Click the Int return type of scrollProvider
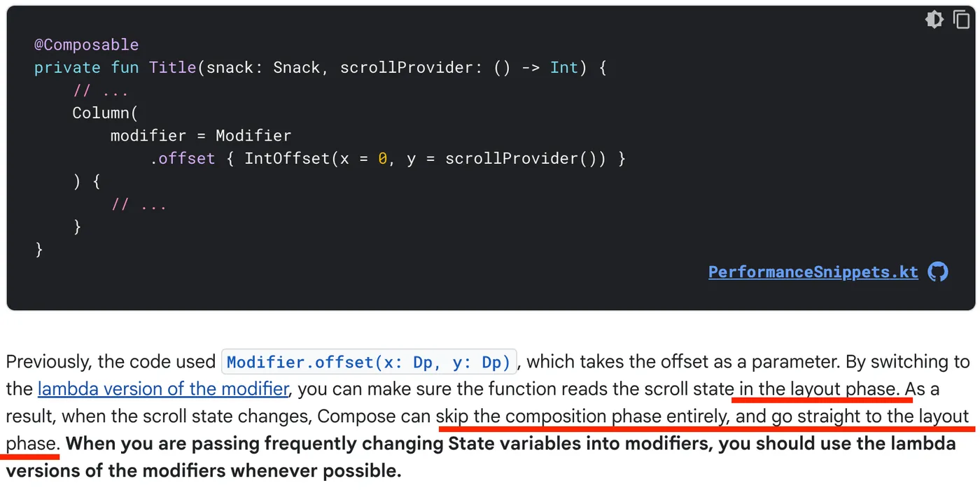Image resolution: width=980 pixels, height=490 pixels. [564, 68]
